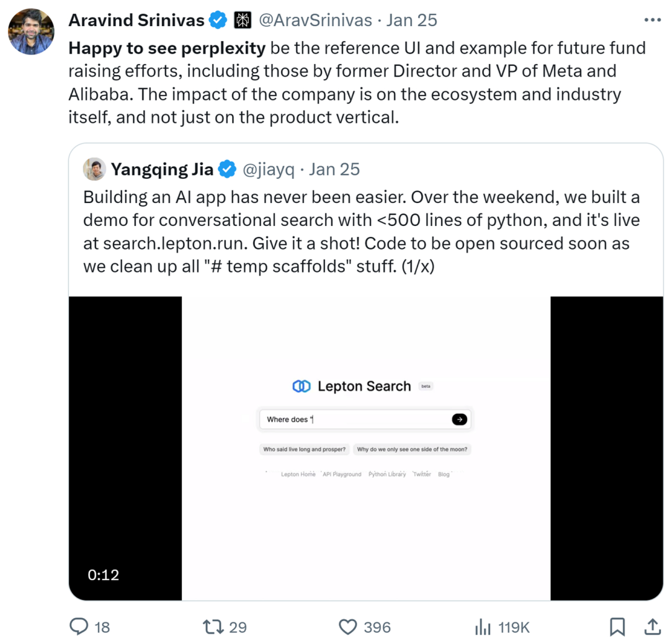Open the more options menu
Screen dimensions: 670x644
pyautogui.click(x=653, y=19)
